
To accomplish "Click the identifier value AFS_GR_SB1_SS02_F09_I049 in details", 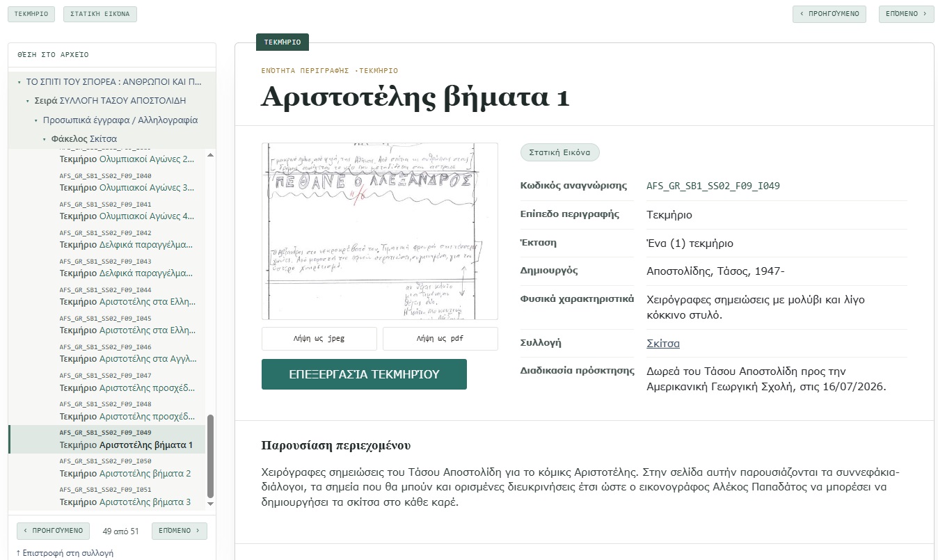I will (713, 186).
